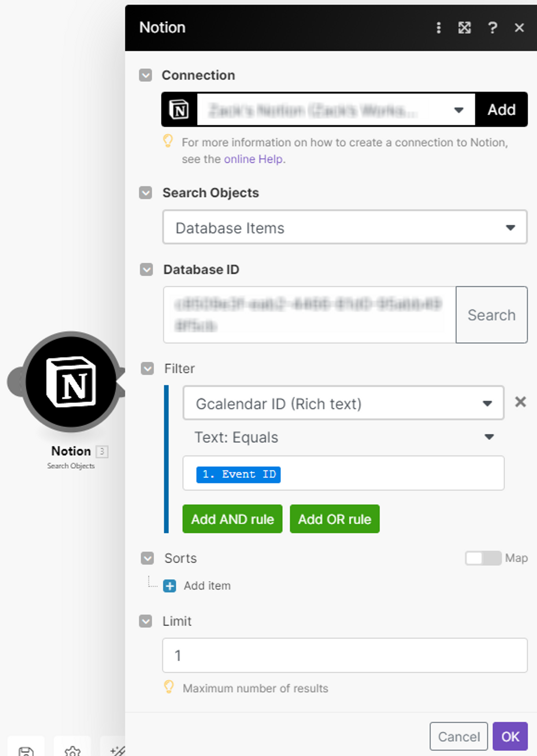The image size is (537, 756).
Task: Click the expand fullscreen icon in header
Action: [x=464, y=28]
